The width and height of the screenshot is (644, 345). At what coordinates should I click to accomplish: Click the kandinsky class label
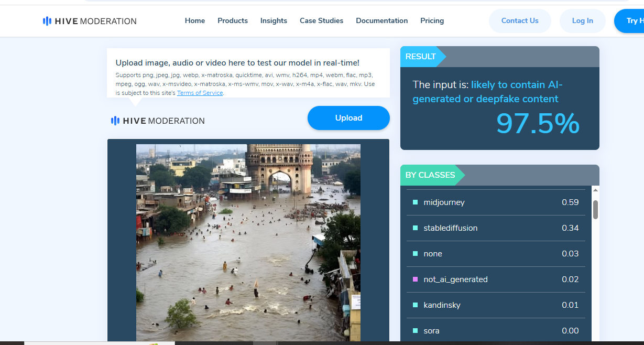(442, 305)
